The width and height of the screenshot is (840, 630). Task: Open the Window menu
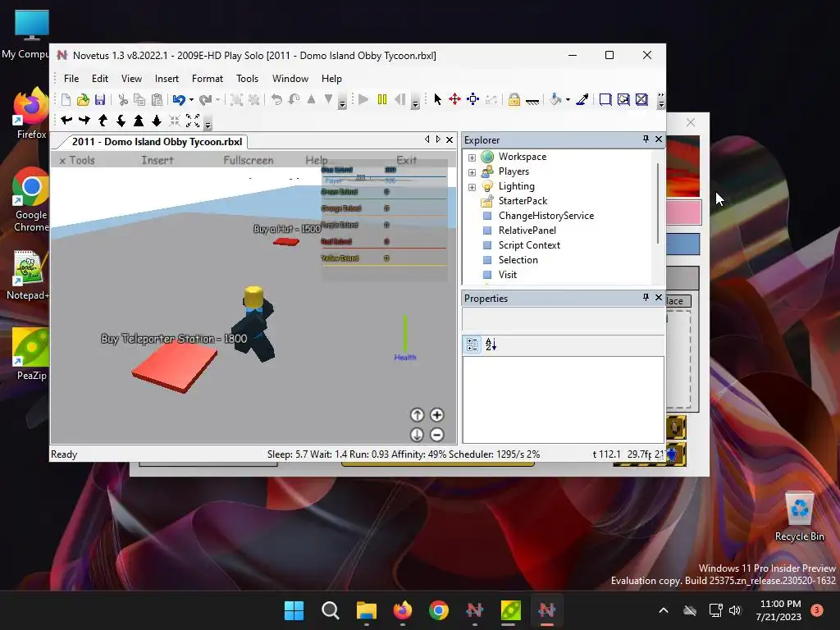(290, 79)
